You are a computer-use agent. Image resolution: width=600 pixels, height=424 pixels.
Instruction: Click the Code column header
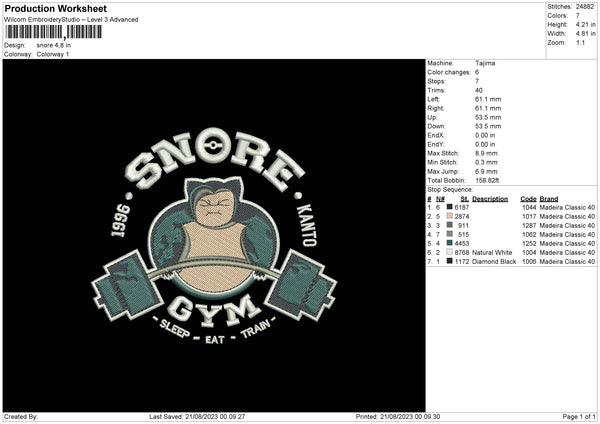point(528,198)
